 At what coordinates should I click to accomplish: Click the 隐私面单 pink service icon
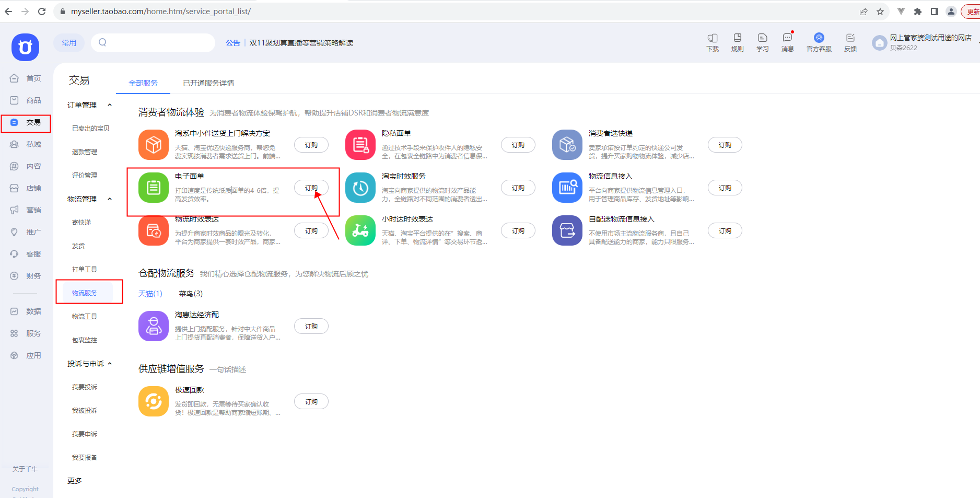[360, 145]
